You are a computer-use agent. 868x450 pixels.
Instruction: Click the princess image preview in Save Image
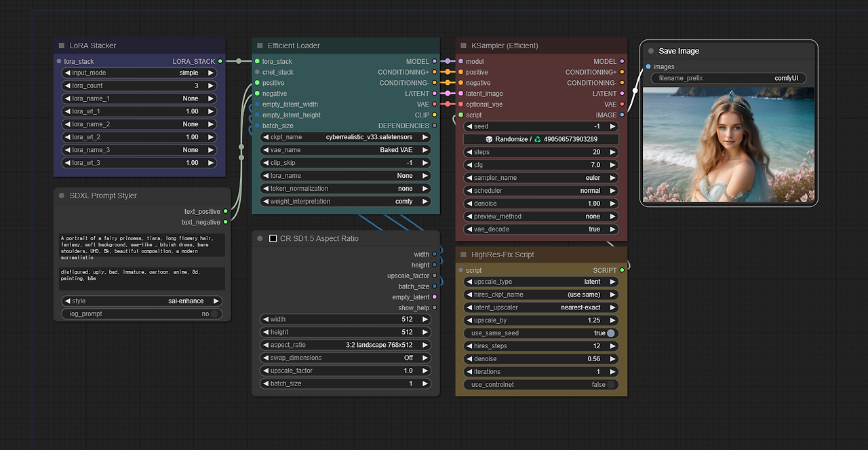(x=728, y=145)
